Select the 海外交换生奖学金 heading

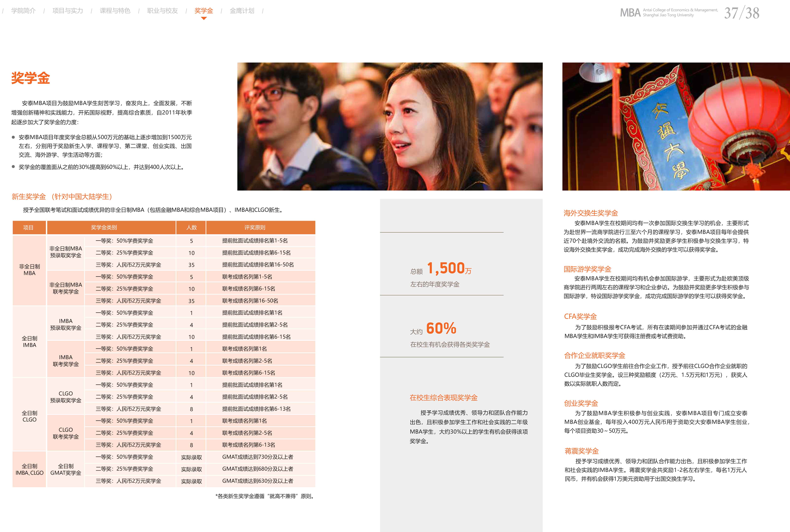point(590,213)
